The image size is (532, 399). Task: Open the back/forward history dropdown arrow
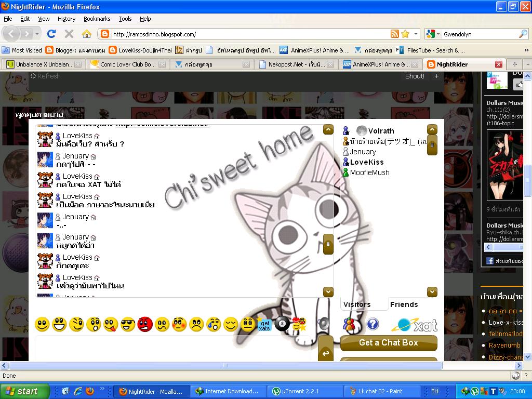(x=37, y=34)
